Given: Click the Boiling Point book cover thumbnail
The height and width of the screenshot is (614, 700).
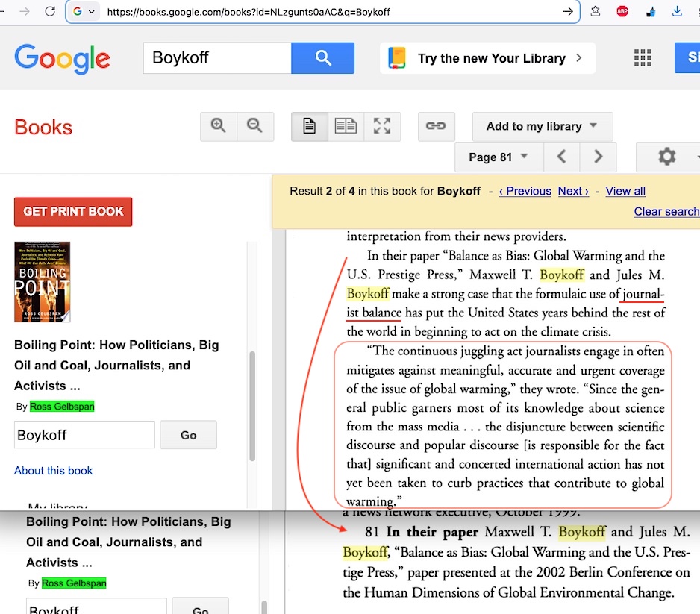Looking at the screenshot, I should 42,282.
